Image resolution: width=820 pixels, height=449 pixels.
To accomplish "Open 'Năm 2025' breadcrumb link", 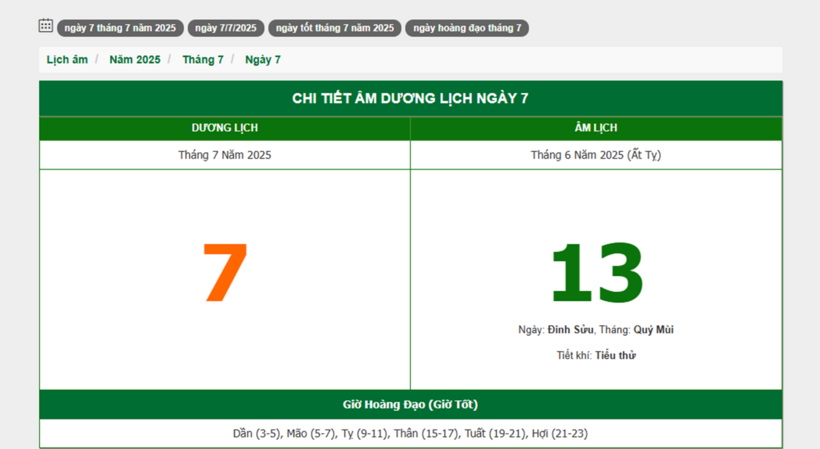I will 135,60.
